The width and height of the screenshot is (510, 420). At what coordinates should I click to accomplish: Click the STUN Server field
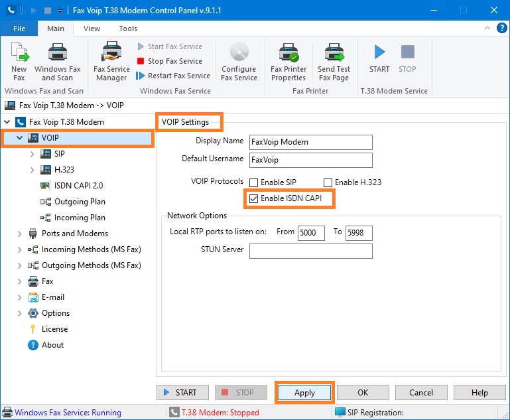pyautogui.click(x=311, y=251)
